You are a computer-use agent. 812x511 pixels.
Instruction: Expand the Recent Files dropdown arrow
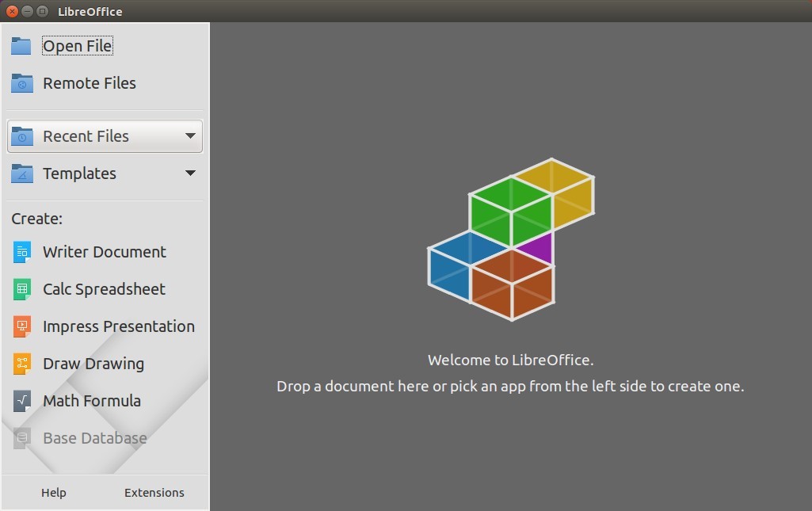coord(191,135)
